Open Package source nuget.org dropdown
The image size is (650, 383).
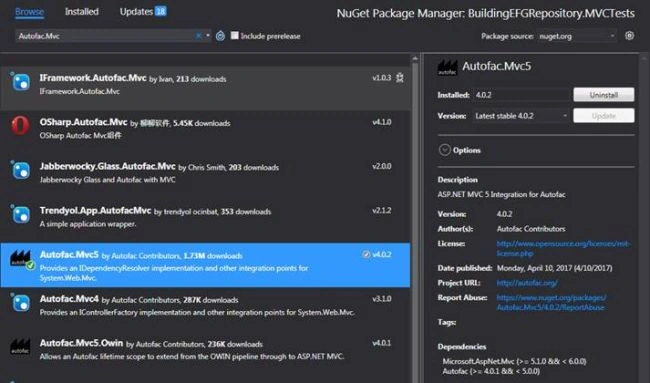click(x=577, y=36)
